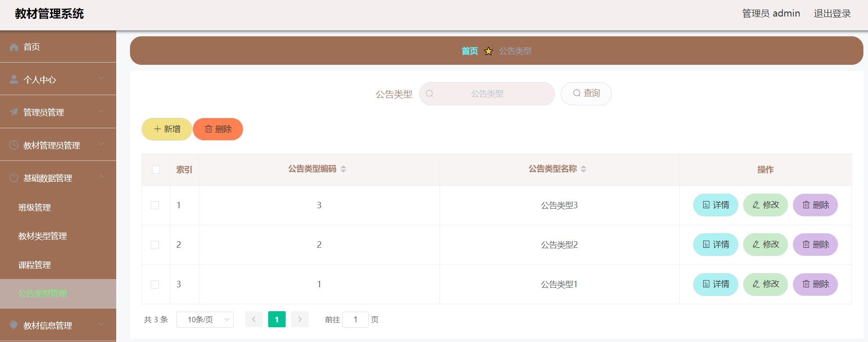Screen dimensions: 868x342
Task: Expand the 教材管理员管理 menu chevron
Action: click(x=101, y=144)
